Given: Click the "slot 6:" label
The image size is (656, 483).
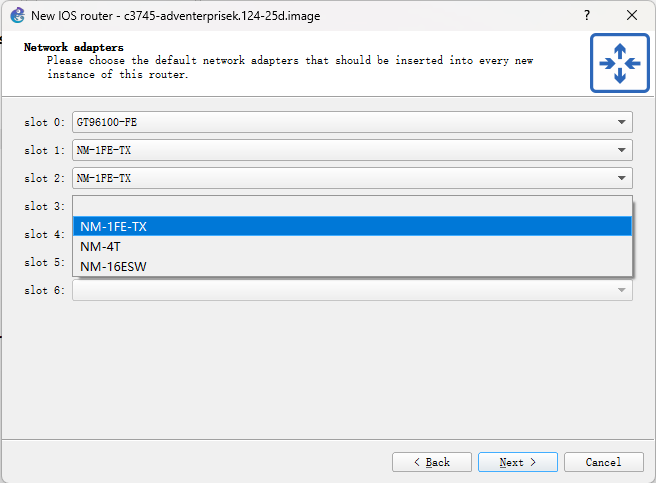Looking at the screenshot, I should pyautogui.click(x=45, y=290).
